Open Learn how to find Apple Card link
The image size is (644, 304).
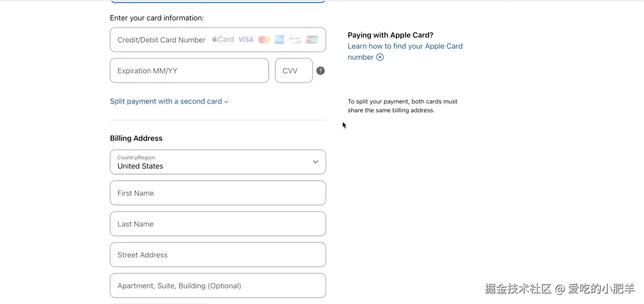(x=405, y=46)
